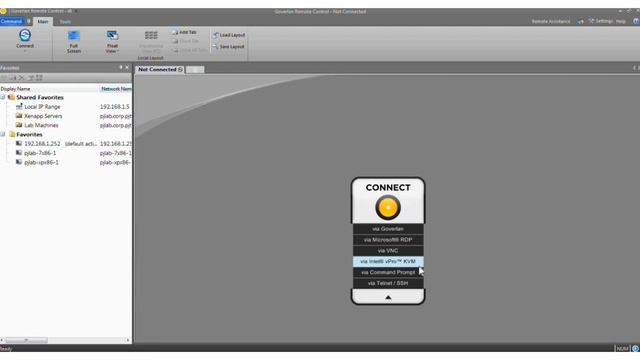Open Remote Assistance in the top bar
The image size is (640, 360).
tap(551, 21)
